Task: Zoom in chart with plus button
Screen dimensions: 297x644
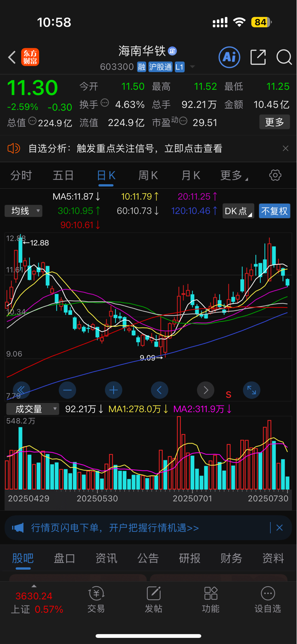Action: click(114, 390)
